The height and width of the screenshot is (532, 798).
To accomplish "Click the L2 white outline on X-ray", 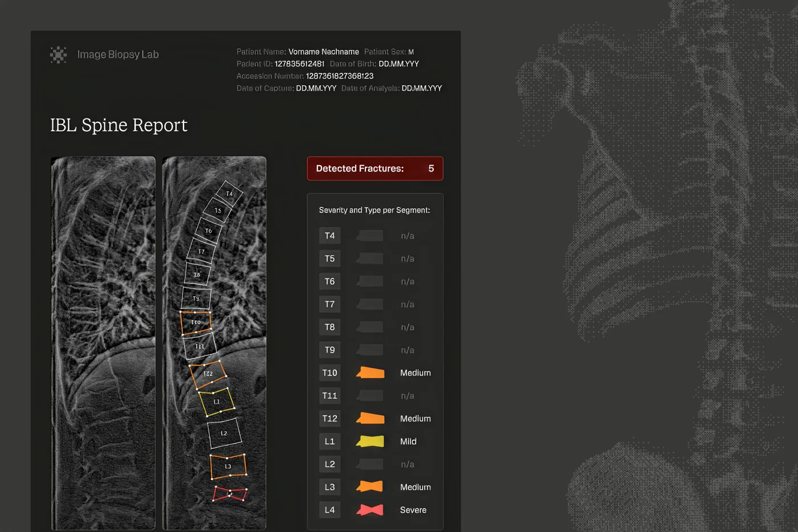I will point(224,433).
